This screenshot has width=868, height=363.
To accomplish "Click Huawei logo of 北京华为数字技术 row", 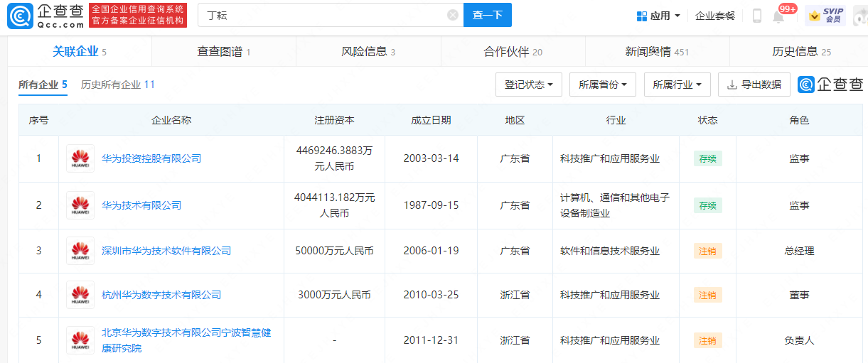I will (x=80, y=340).
